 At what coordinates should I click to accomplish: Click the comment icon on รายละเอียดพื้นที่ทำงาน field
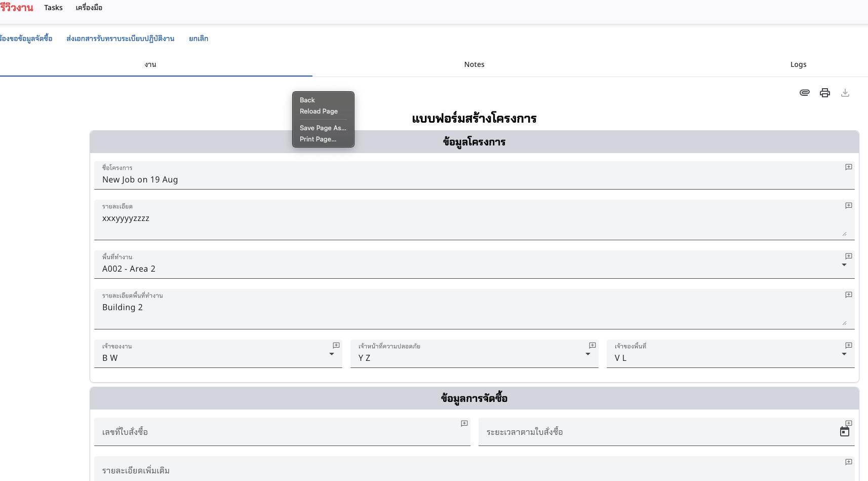848,294
